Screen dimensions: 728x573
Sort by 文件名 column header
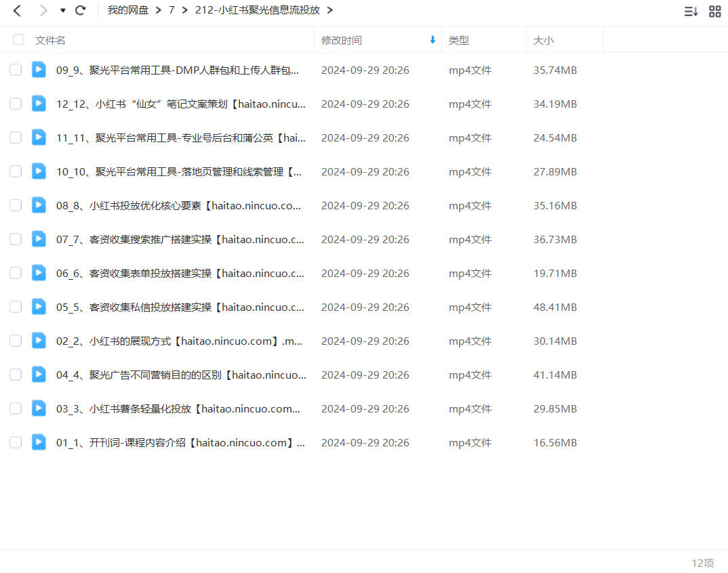click(x=50, y=41)
